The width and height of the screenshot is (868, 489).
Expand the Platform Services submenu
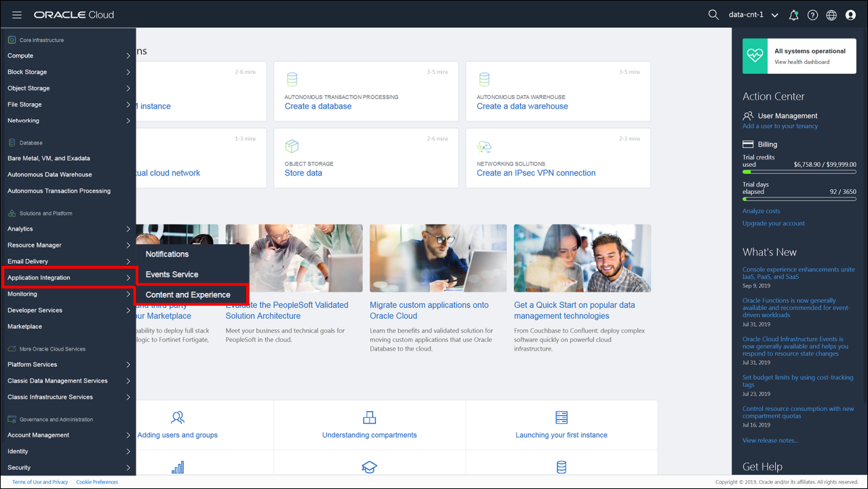coord(68,364)
